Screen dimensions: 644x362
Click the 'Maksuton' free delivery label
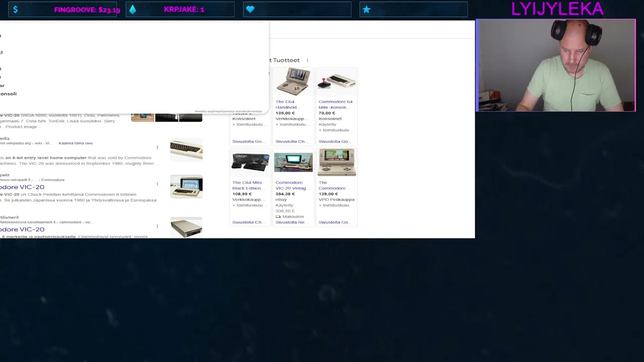[293, 217]
